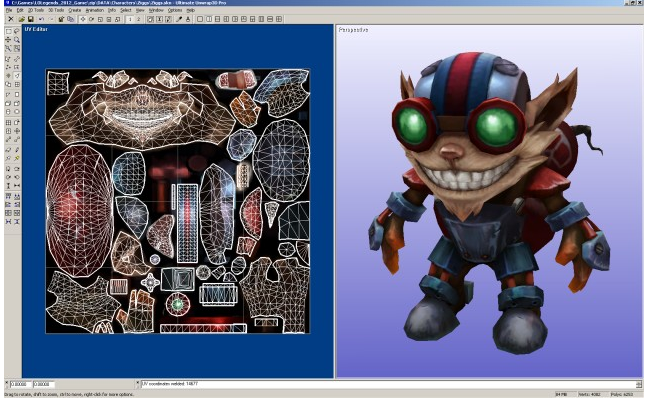Click the New file X icon
This screenshot has width=654, height=398.
[x=11, y=19]
